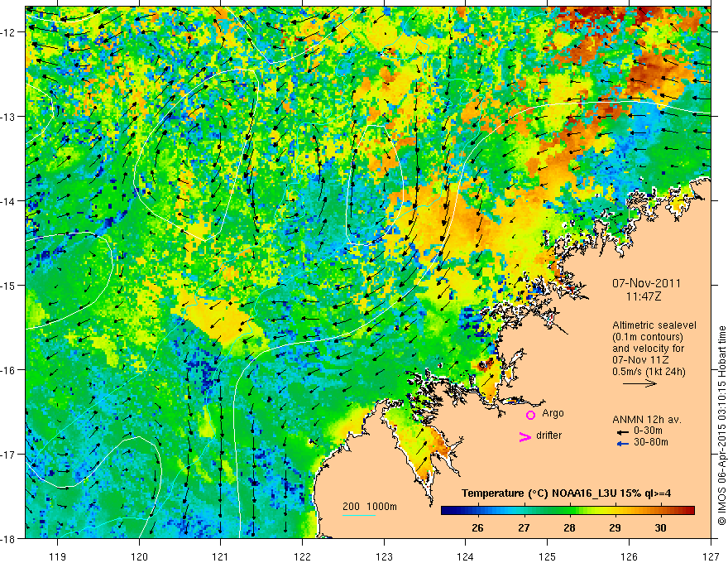Click the longitude label 127
728x563 pixels.
pos(711,556)
